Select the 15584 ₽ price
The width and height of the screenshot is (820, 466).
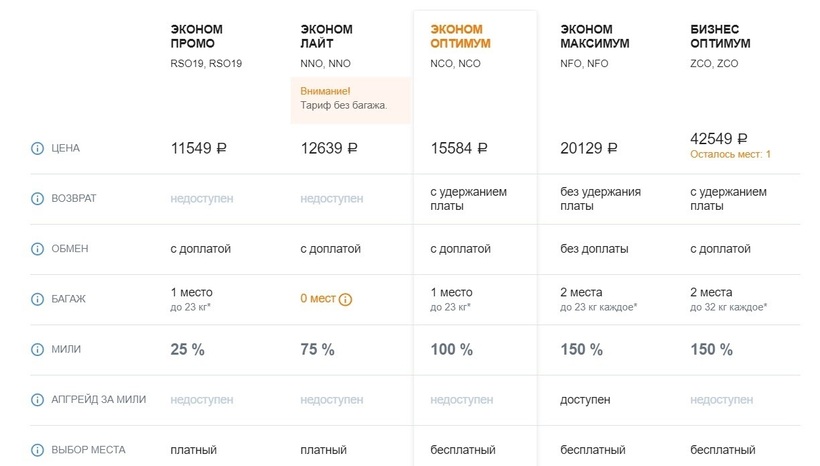click(459, 149)
